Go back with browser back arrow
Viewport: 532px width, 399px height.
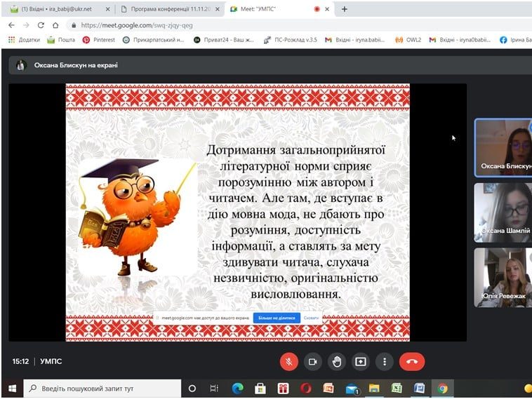click(11, 25)
